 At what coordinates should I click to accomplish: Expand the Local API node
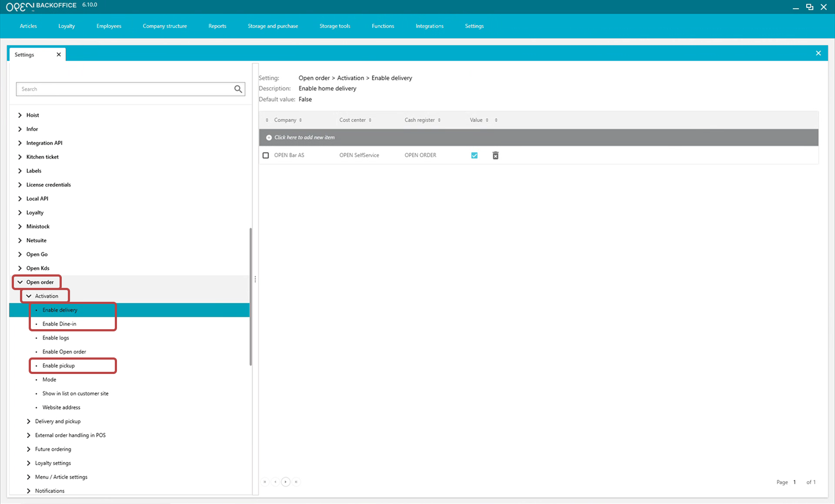coord(20,199)
